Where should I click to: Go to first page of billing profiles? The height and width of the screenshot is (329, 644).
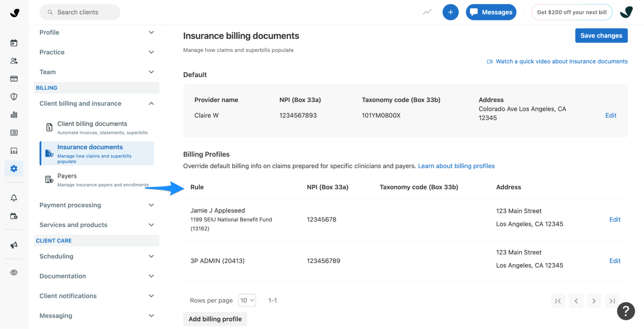[558, 301]
